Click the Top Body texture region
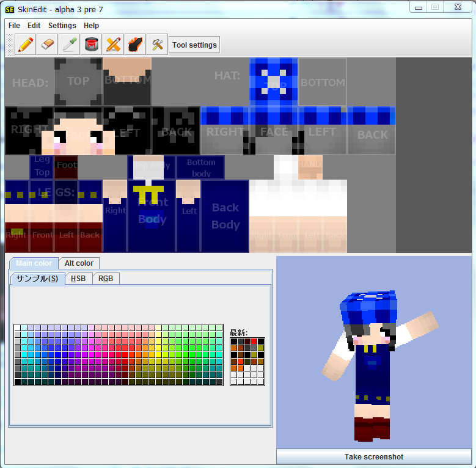The image size is (476, 468). tap(152, 167)
